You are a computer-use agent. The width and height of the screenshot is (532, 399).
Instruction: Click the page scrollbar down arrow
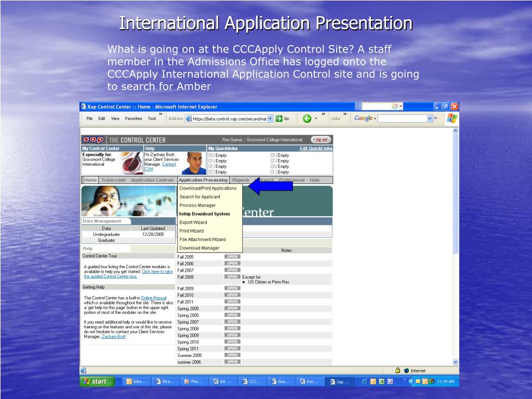pyautogui.click(x=455, y=362)
